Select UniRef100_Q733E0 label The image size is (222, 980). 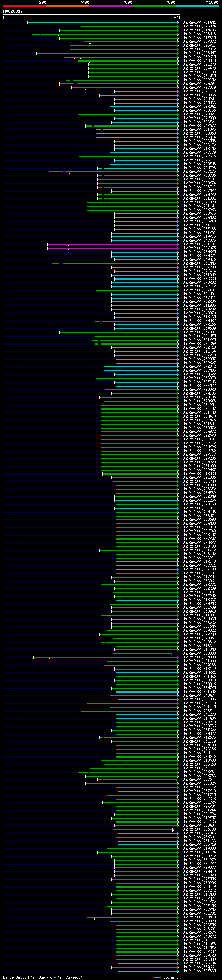pos(199,489)
